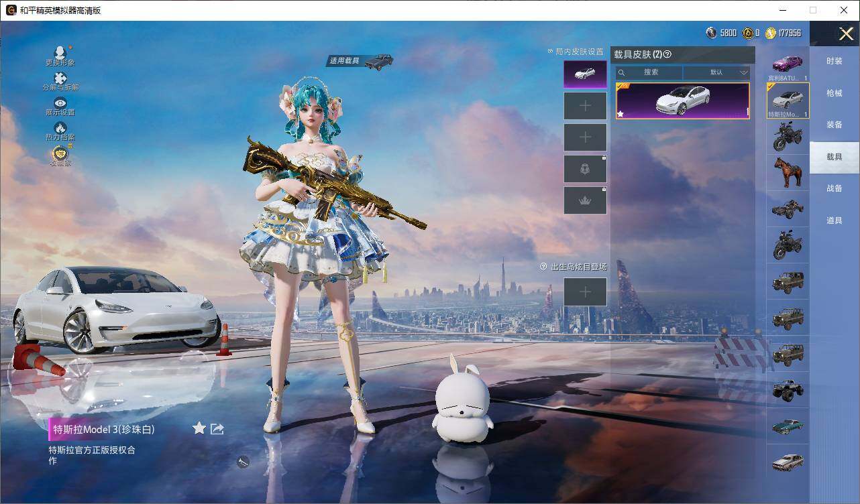Select the 载具 vehicles tab

coord(835,157)
